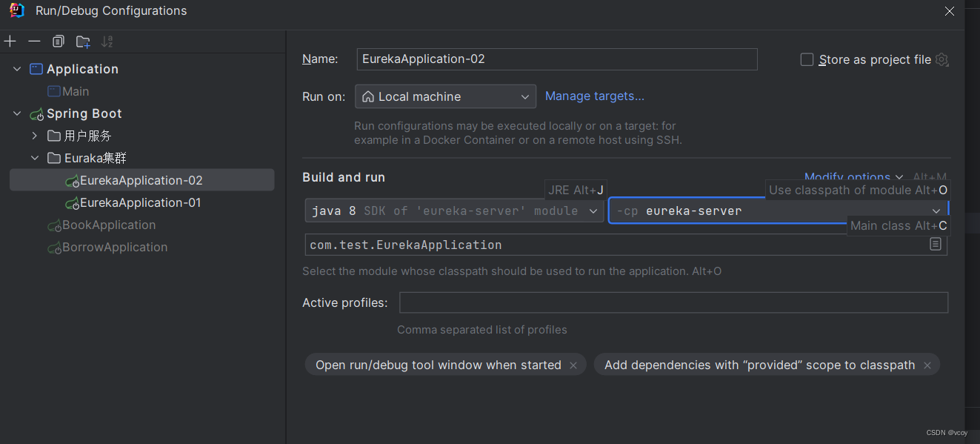This screenshot has height=444, width=980.
Task: Collapse the Spring Boot tree node
Action: 17,113
